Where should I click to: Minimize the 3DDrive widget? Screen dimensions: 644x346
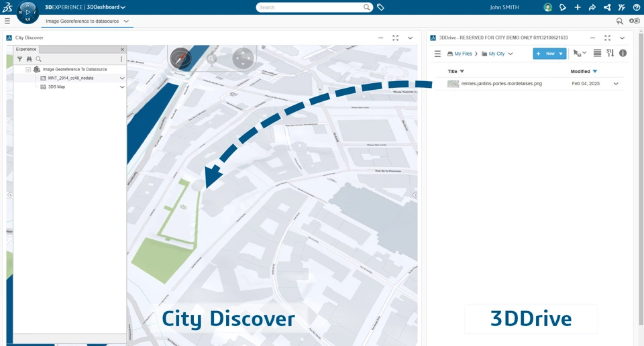pyautogui.click(x=592, y=38)
